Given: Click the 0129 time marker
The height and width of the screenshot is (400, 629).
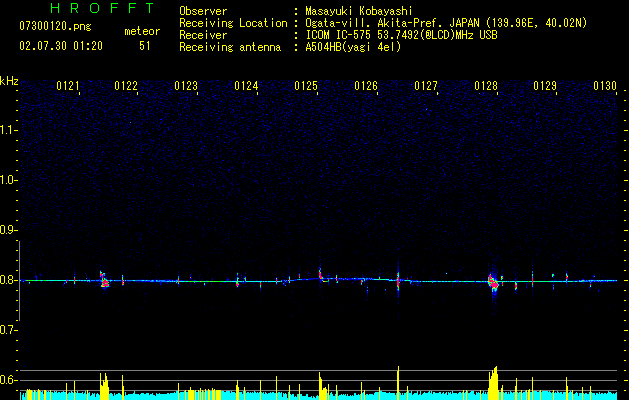Looking at the screenshot, I should click(545, 85).
